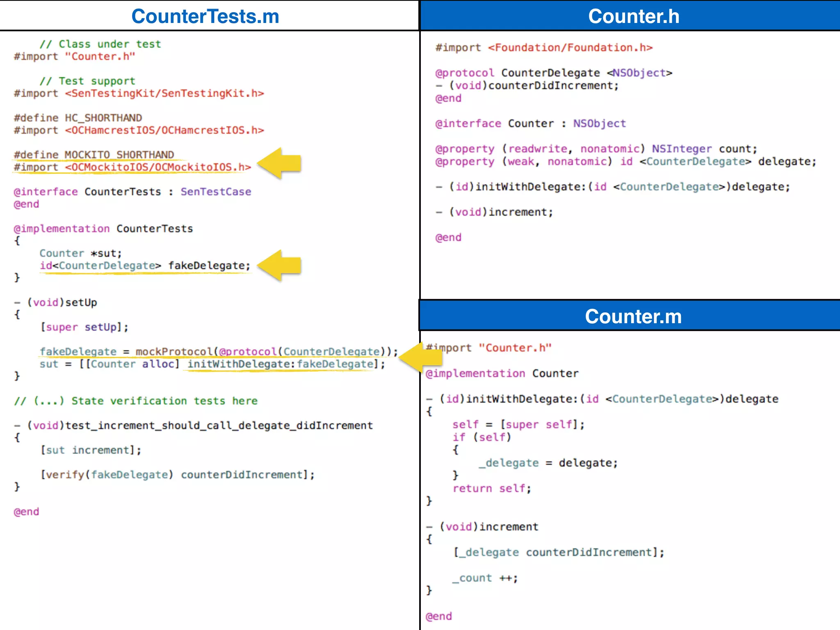Click the SenTestCase superclass name

click(x=216, y=192)
